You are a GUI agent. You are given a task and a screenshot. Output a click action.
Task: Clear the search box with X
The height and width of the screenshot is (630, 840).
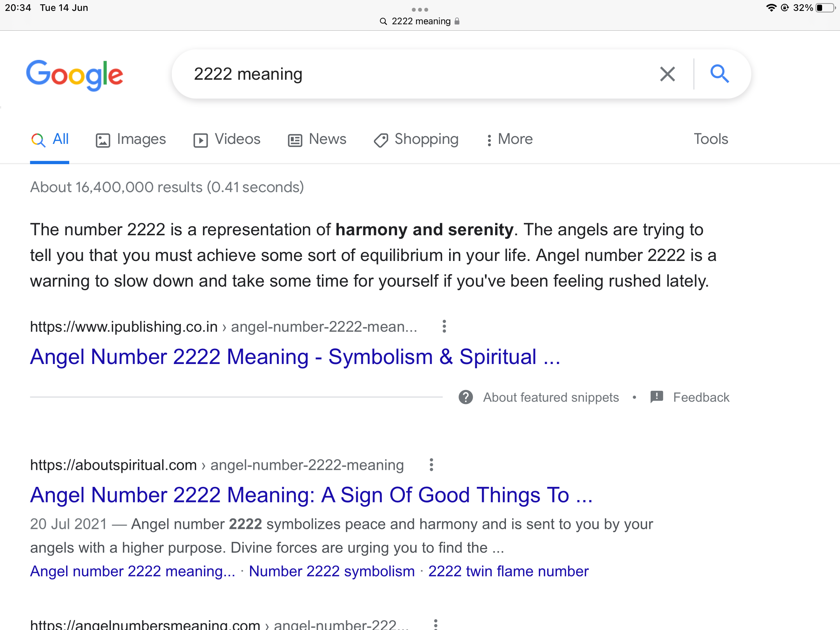(667, 74)
